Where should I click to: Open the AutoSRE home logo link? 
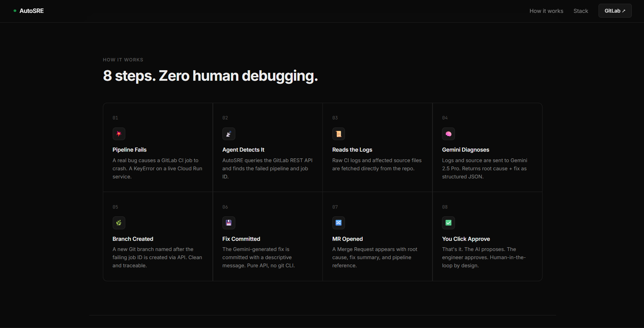(29, 11)
